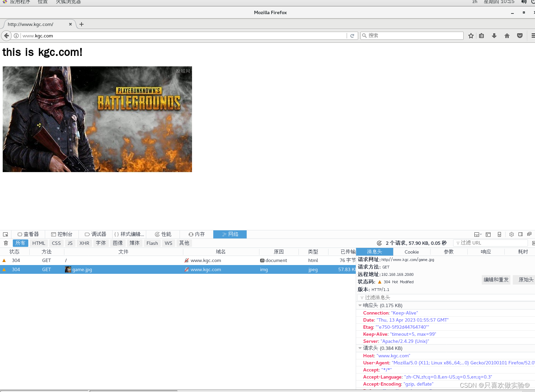Show bookmarks list icon
The image size is (535, 392).
click(x=482, y=36)
